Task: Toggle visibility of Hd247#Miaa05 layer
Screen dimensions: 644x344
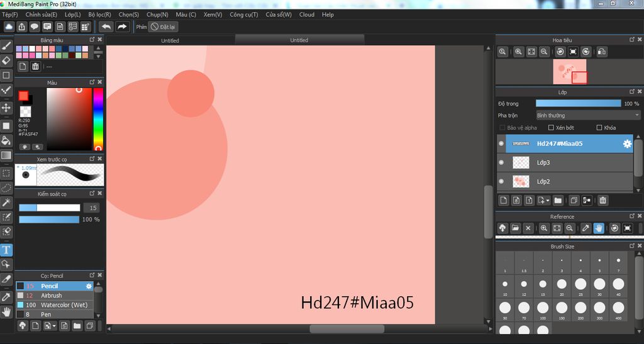Action: tap(501, 143)
